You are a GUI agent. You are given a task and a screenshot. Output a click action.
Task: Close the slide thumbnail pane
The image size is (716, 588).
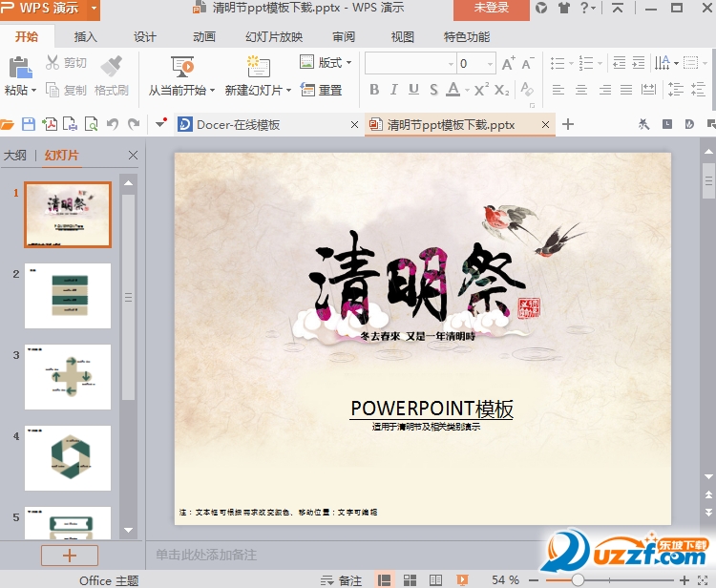tap(133, 156)
